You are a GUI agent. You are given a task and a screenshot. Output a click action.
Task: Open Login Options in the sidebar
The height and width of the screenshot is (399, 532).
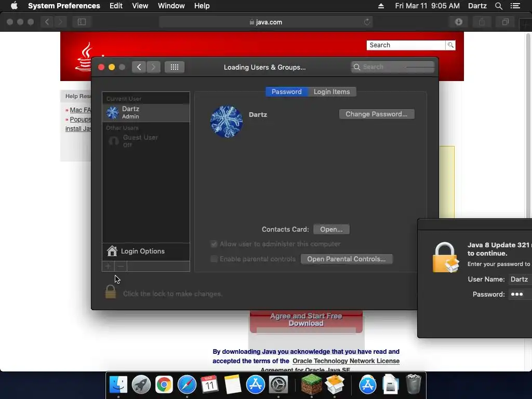point(146,251)
